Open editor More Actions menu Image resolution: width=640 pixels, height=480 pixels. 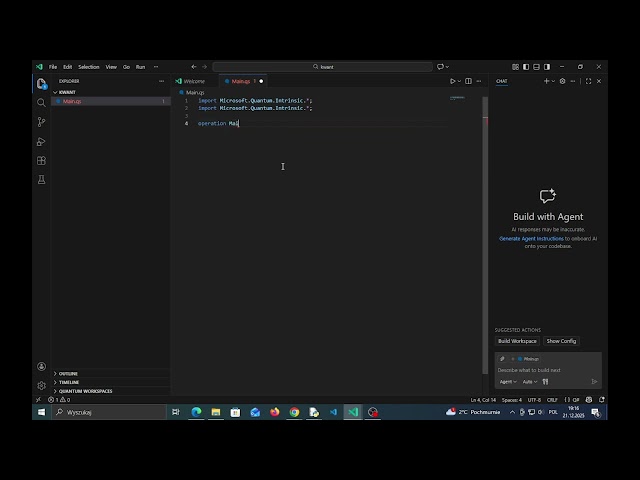pyautogui.click(x=479, y=81)
